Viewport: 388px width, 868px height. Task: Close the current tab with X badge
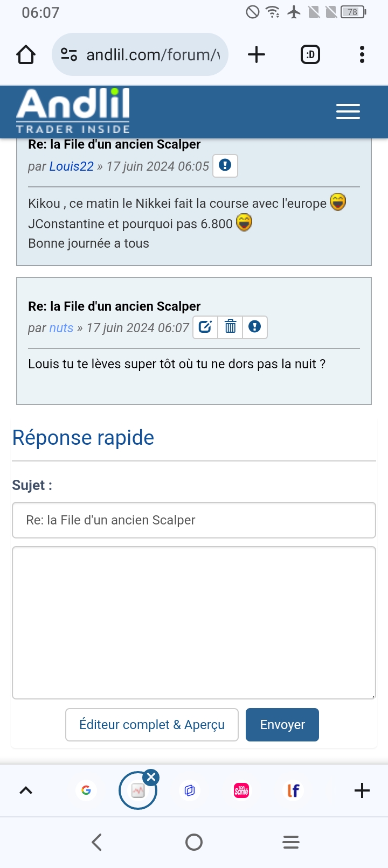(x=151, y=777)
